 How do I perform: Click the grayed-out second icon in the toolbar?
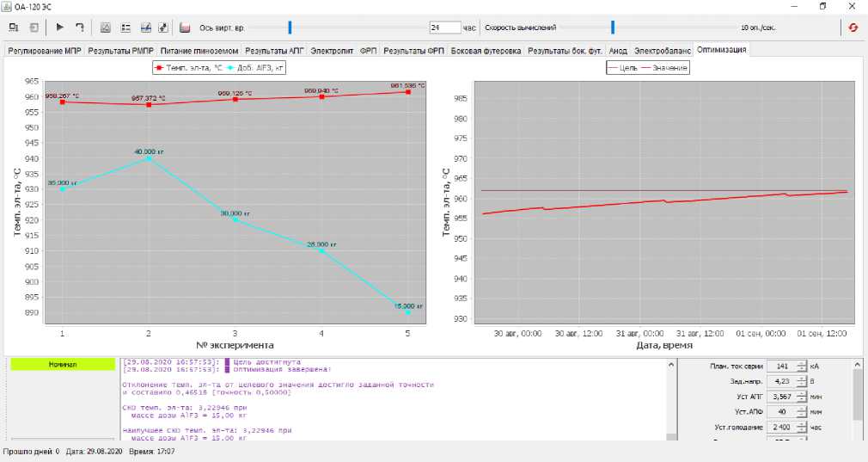33,28
